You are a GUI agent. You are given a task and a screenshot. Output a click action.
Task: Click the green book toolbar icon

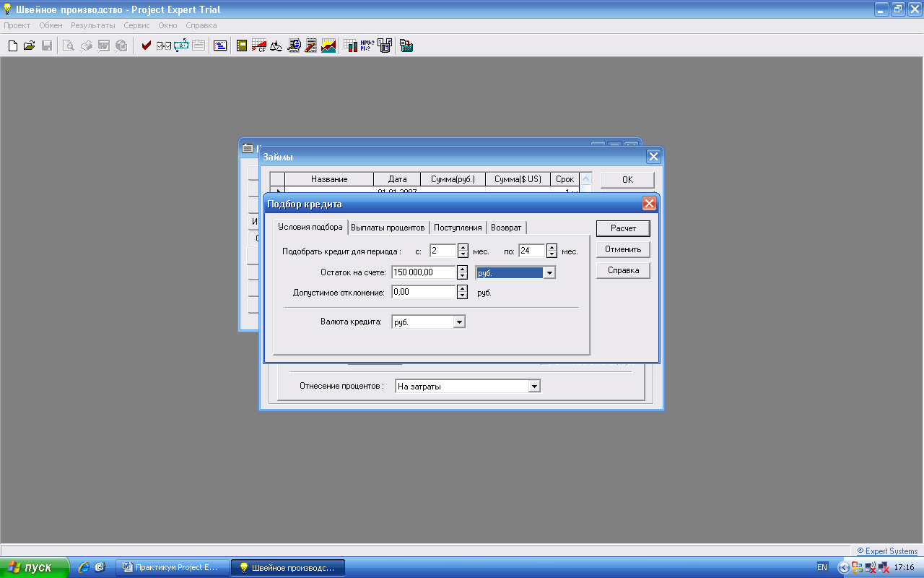[242, 46]
